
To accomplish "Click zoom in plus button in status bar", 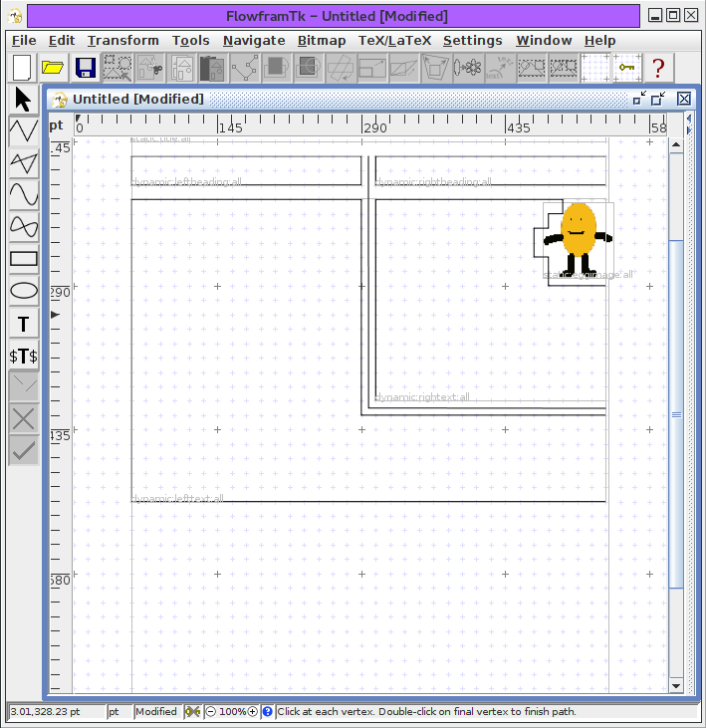I will click(x=253, y=712).
